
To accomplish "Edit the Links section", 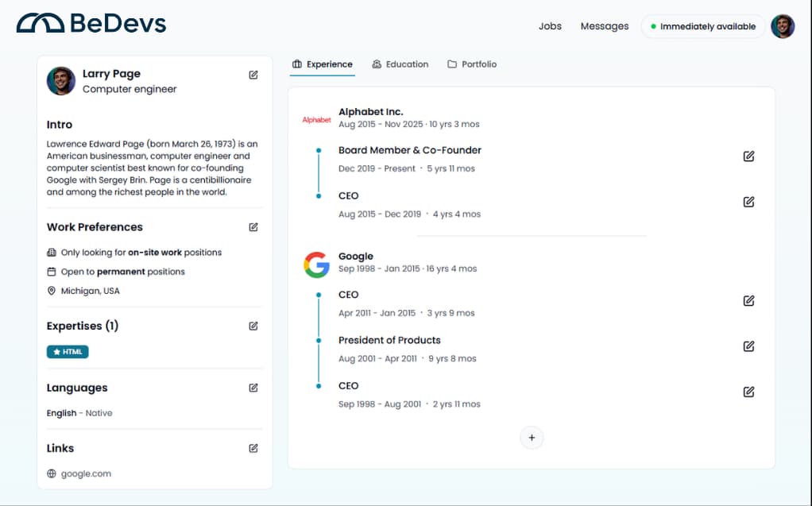I will tap(253, 448).
